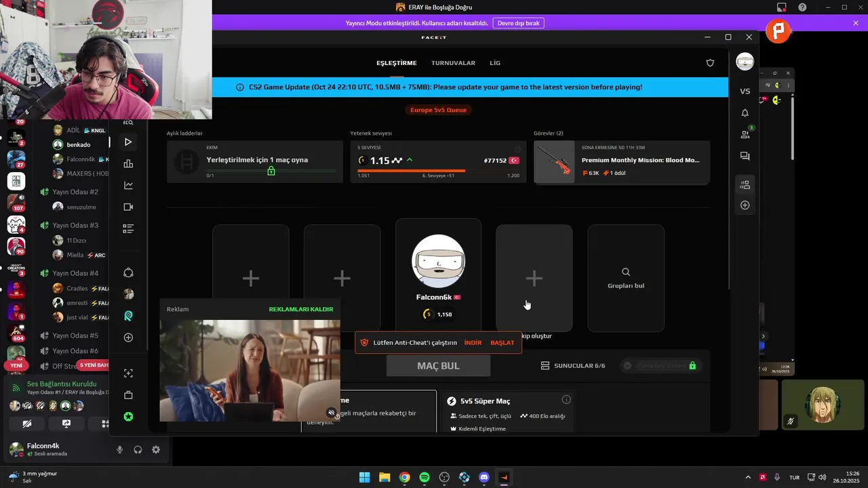Image resolution: width=868 pixels, height=488 pixels.
Task: Open SUNUCULAR 6/6 server selector
Action: pos(573,365)
